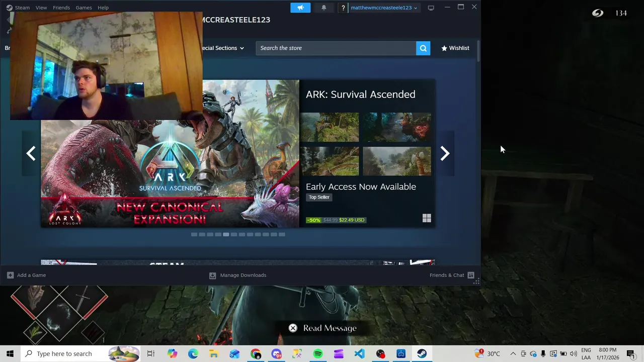Switch to Steam taskbar icon
This screenshot has height=362, width=644.
point(422,353)
